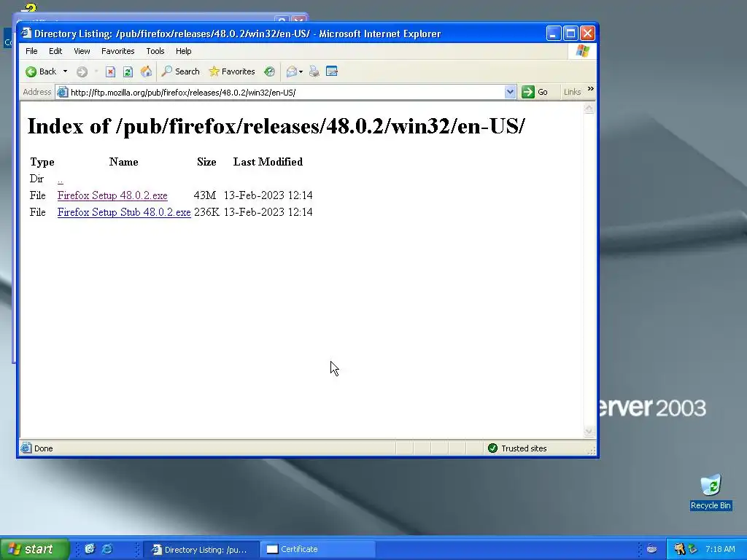
Task: Minimize the Internet Explorer window
Action: click(x=553, y=34)
